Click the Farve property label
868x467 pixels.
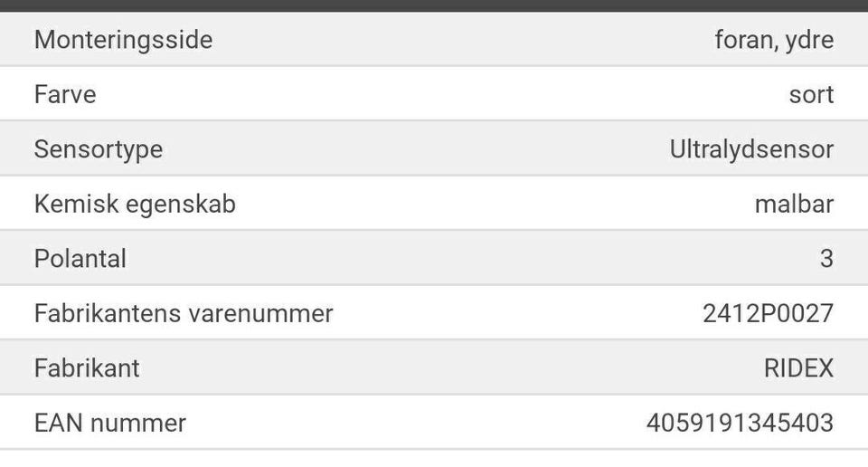(65, 94)
